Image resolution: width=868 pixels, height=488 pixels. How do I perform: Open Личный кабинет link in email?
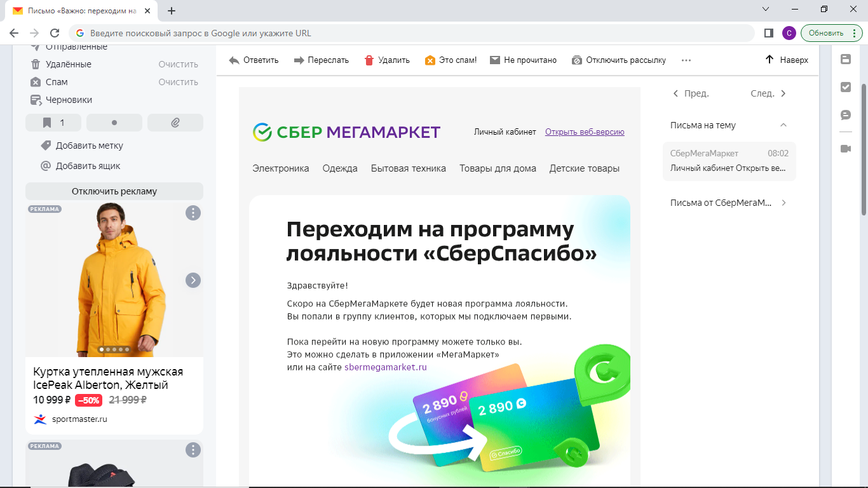click(x=505, y=132)
